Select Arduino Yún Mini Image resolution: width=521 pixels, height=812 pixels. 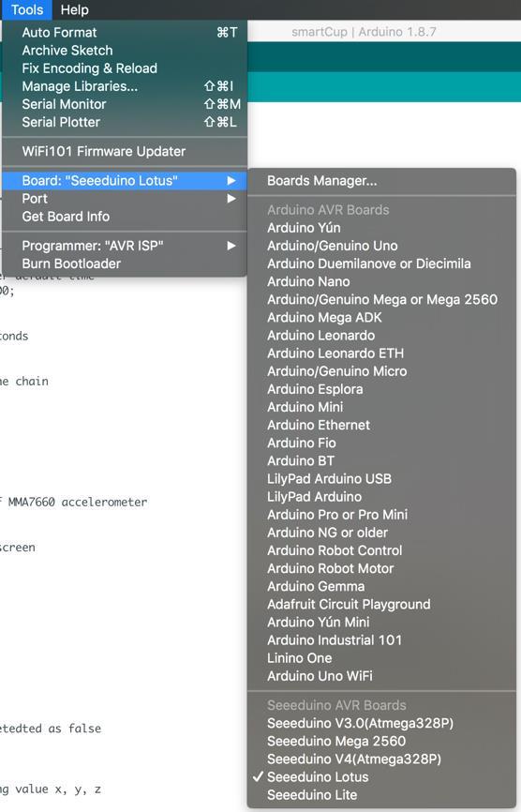pyautogui.click(x=381, y=622)
